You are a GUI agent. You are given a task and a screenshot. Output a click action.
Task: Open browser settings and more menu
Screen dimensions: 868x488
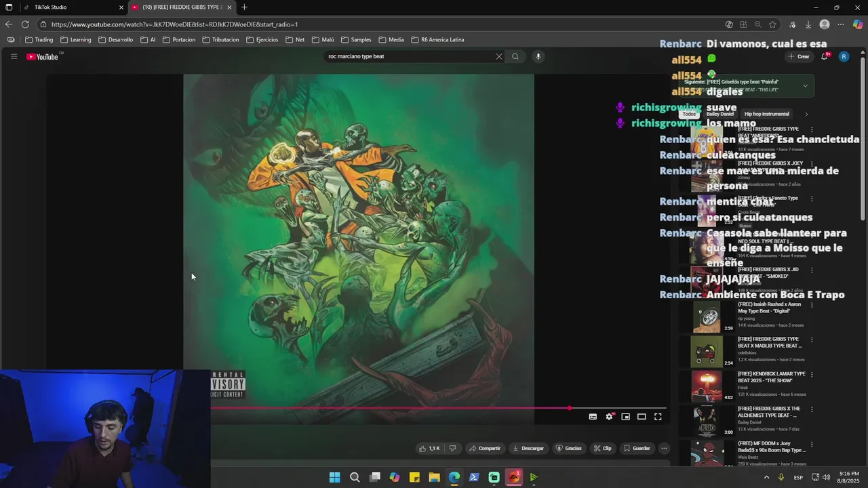pyautogui.click(x=841, y=24)
